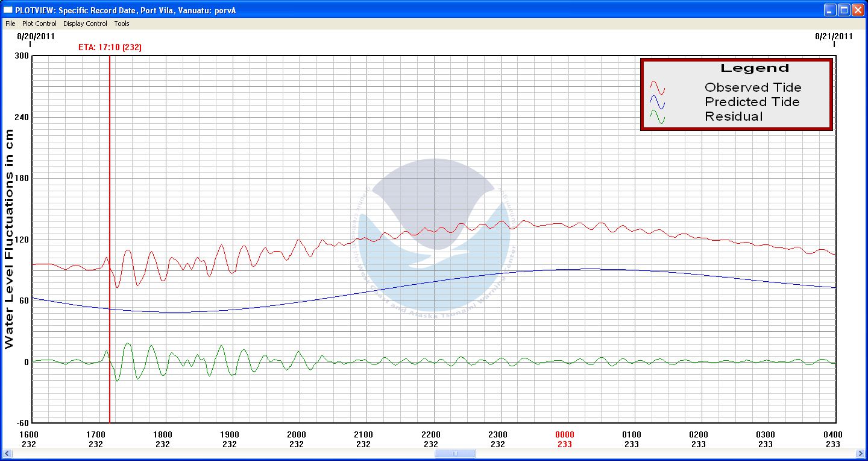Click the 0400 time axis label
The image size is (868, 461).
[833, 434]
